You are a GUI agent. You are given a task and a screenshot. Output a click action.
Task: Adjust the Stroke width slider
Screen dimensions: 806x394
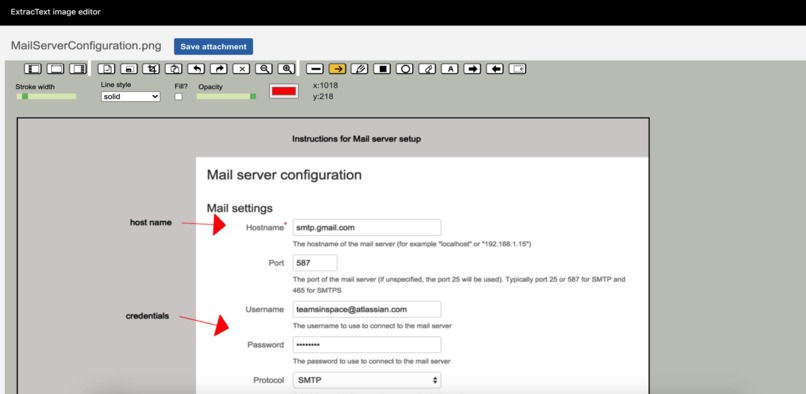[x=46, y=96]
